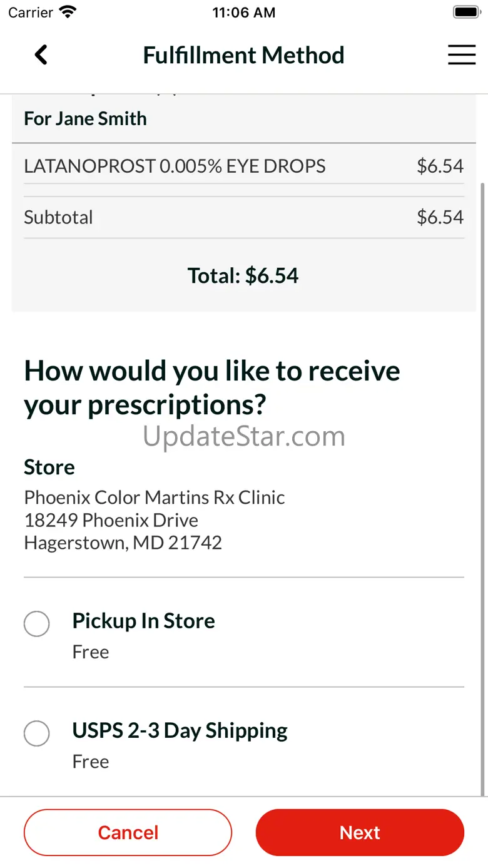Tap the battery indicator icon
Image resolution: width=488 pixels, height=868 pixels.
(465, 12)
